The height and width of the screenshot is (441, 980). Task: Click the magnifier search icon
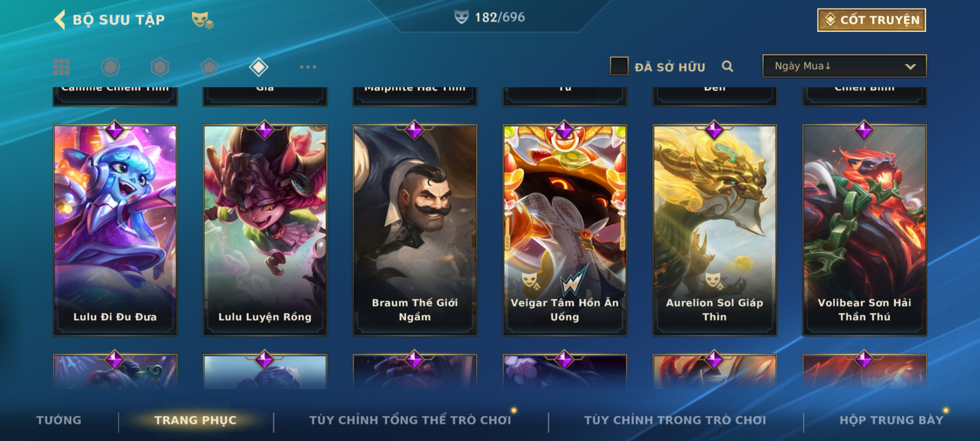point(727,66)
